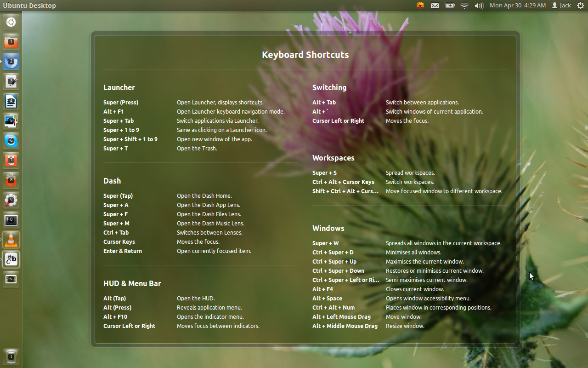
Task: Click the 'Super + F' shortcut label
Action: click(x=116, y=214)
